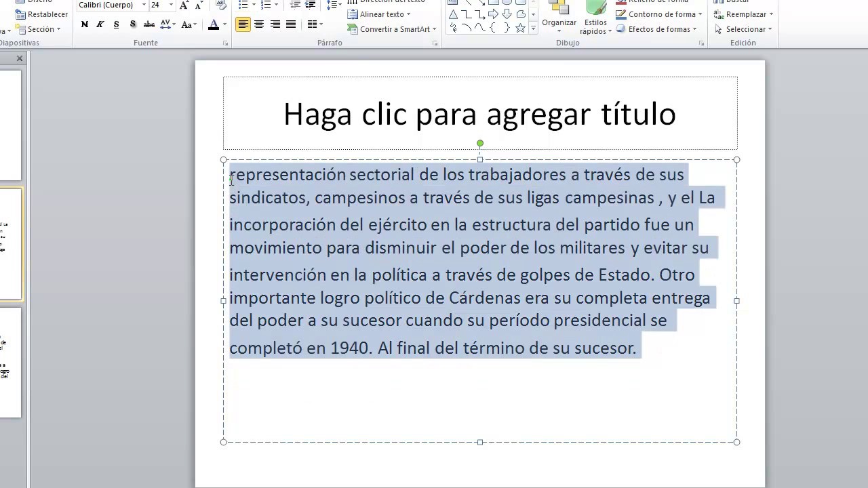Open Efectos de formas menu
This screenshot has width=868, height=488.
pyautogui.click(x=657, y=29)
